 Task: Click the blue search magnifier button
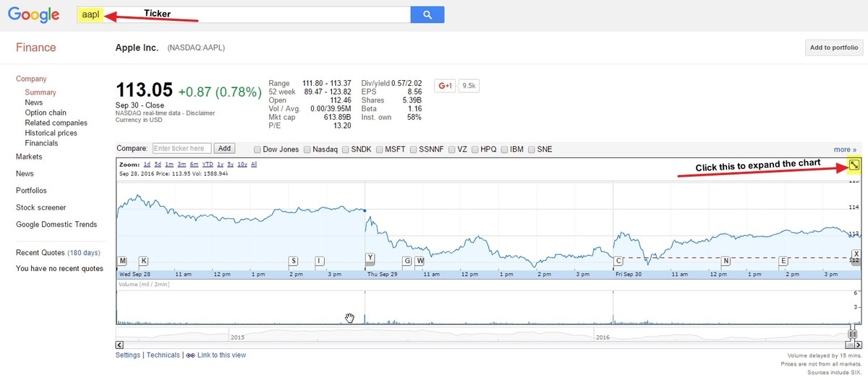coord(427,14)
